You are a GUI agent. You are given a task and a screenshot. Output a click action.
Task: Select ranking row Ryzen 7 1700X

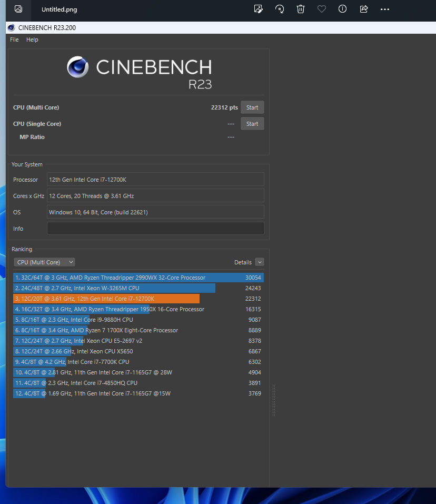(x=138, y=330)
